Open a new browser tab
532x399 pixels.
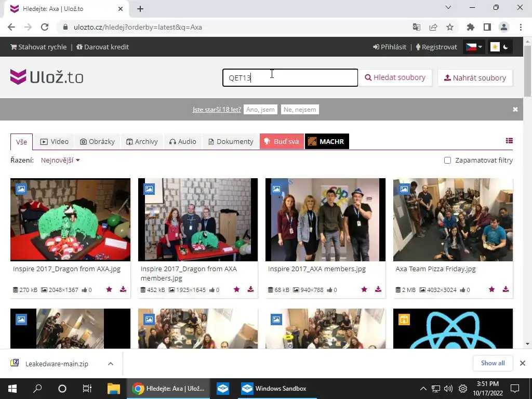140,9
